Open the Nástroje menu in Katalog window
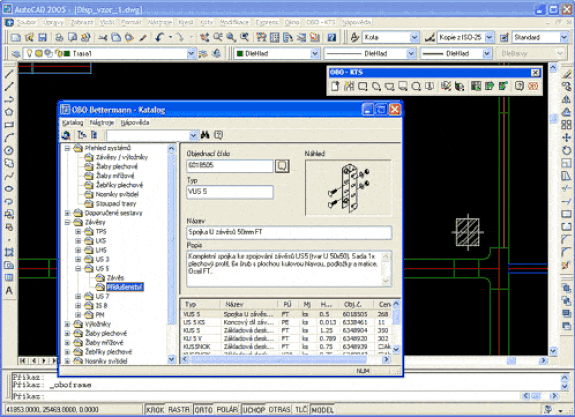The width and height of the screenshot is (575, 417). point(102,122)
